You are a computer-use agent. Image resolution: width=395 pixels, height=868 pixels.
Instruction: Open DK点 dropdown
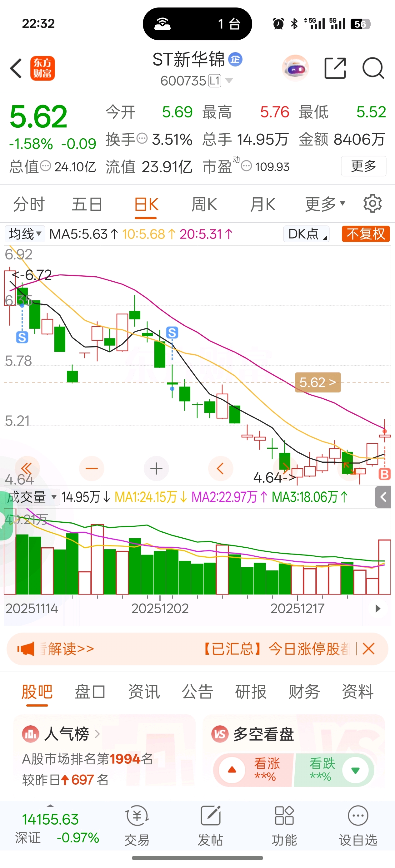pos(306,234)
